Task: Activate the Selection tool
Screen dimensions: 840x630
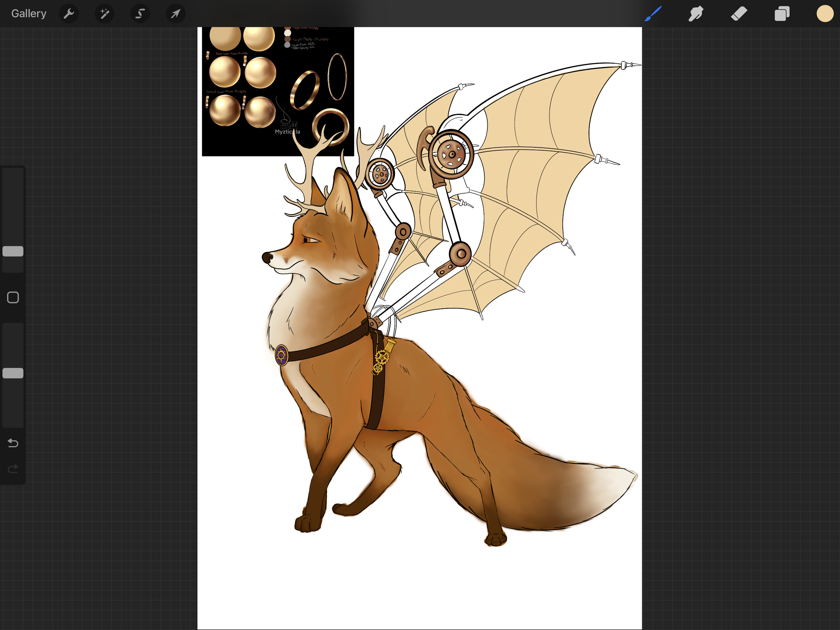Action: point(140,14)
